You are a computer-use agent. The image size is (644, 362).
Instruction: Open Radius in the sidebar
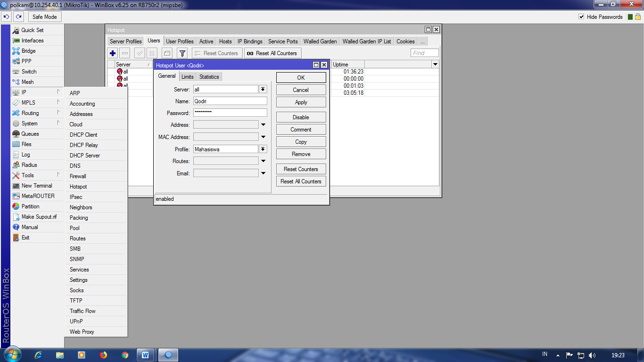37,165
